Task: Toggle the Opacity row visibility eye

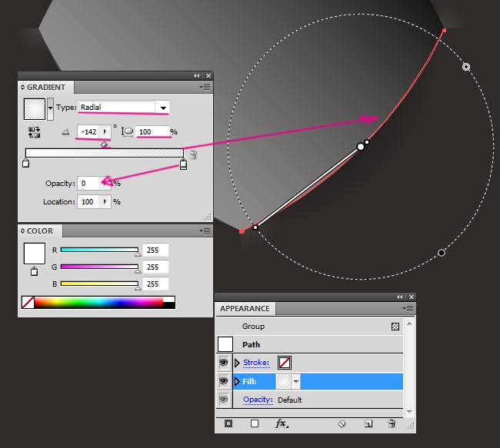Action: (224, 400)
